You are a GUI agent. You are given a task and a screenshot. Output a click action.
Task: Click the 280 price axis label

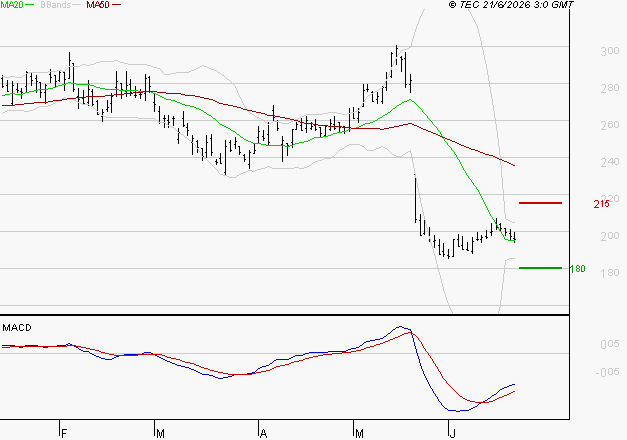point(609,88)
